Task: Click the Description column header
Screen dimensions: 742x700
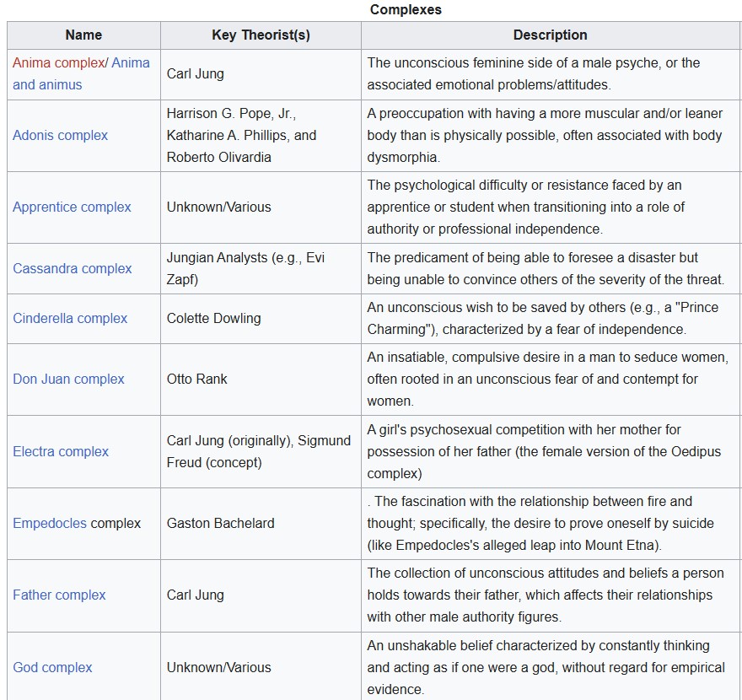Action: point(550,35)
